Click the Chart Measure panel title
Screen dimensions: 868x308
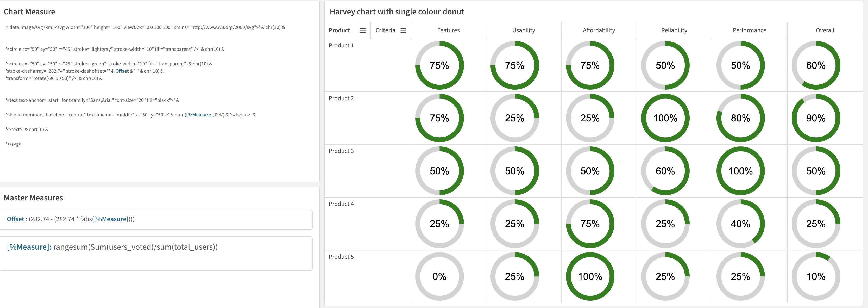29,11
